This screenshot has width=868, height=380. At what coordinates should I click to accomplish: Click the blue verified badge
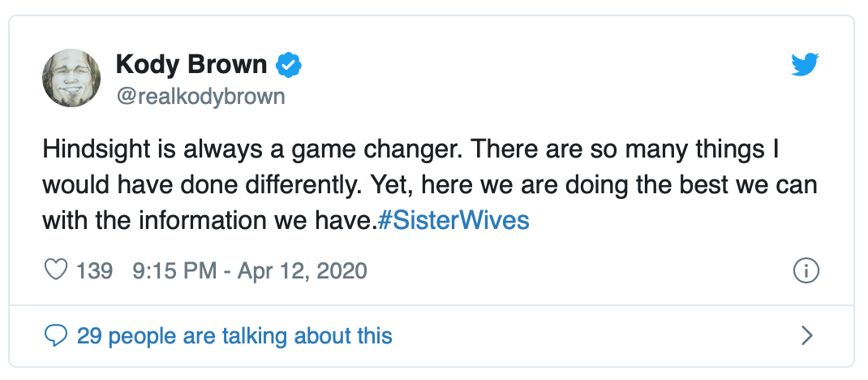tap(289, 64)
